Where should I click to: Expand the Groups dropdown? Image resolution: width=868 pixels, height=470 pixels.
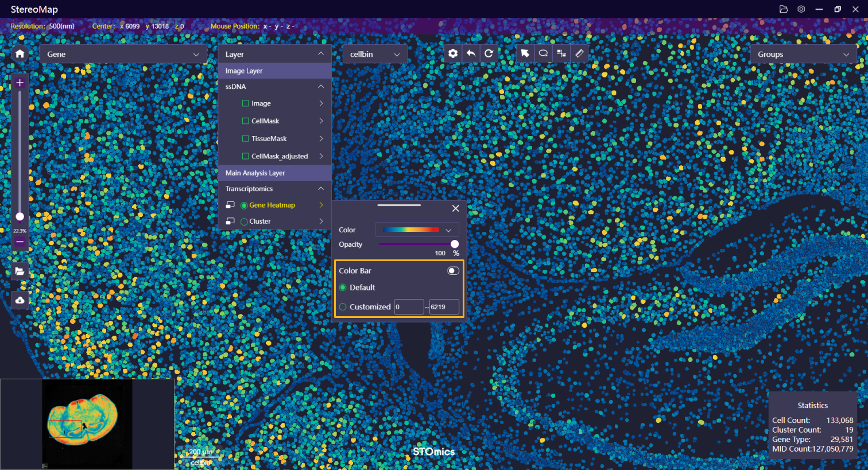[803, 55]
